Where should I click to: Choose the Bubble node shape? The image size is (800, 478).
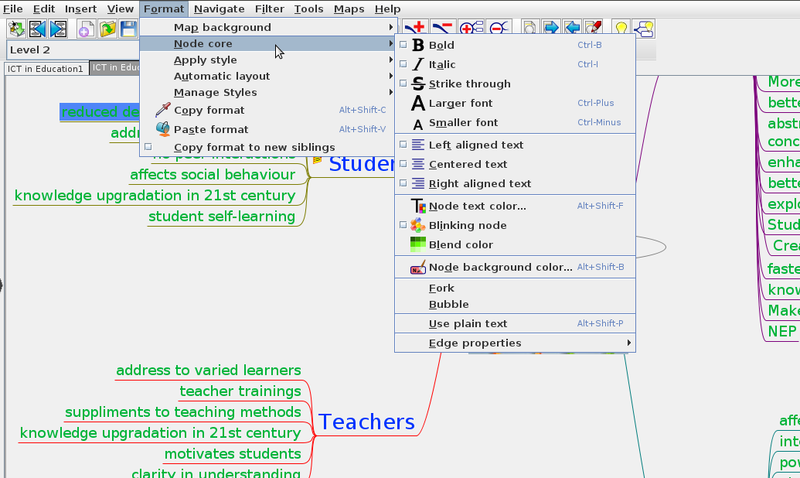[x=515, y=305]
